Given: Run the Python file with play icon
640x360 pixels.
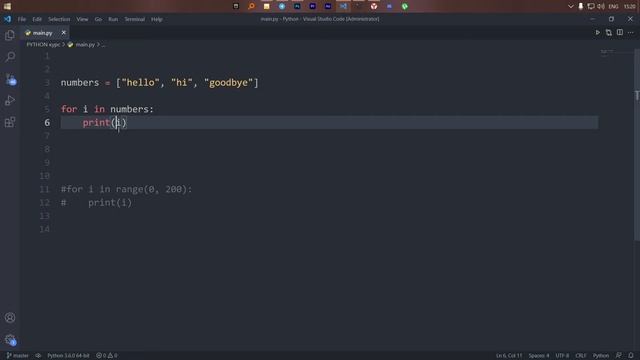Looking at the screenshot, I should tap(597, 33).
